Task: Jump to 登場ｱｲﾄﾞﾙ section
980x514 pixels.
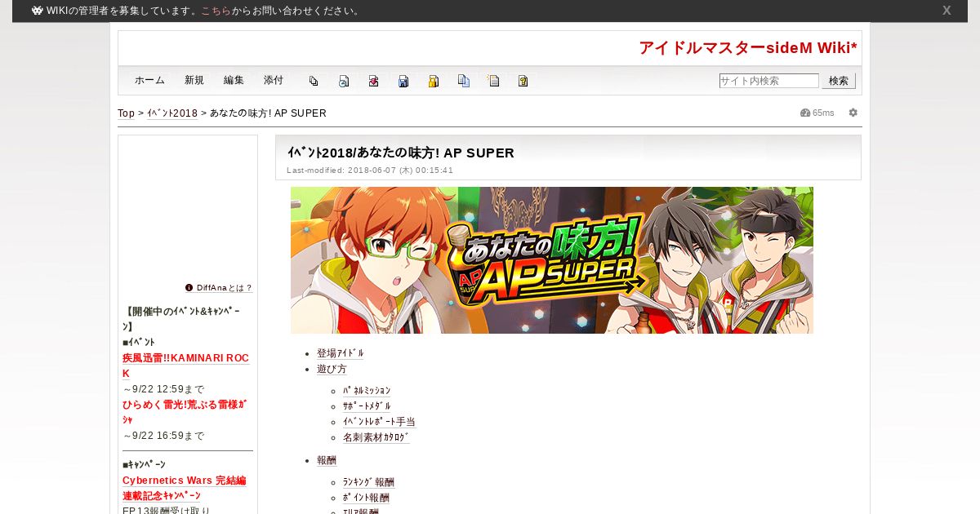Action: pyautogui.click(x=341, y=353)
